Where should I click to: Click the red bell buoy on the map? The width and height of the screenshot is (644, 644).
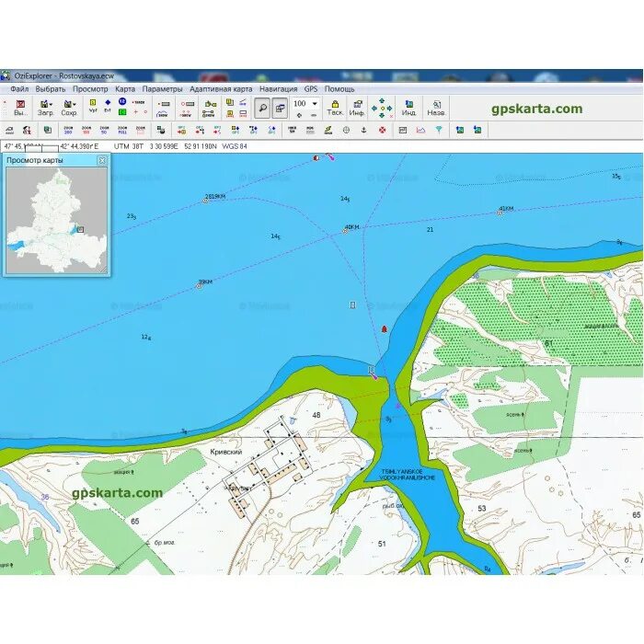(x=385, y=329)
